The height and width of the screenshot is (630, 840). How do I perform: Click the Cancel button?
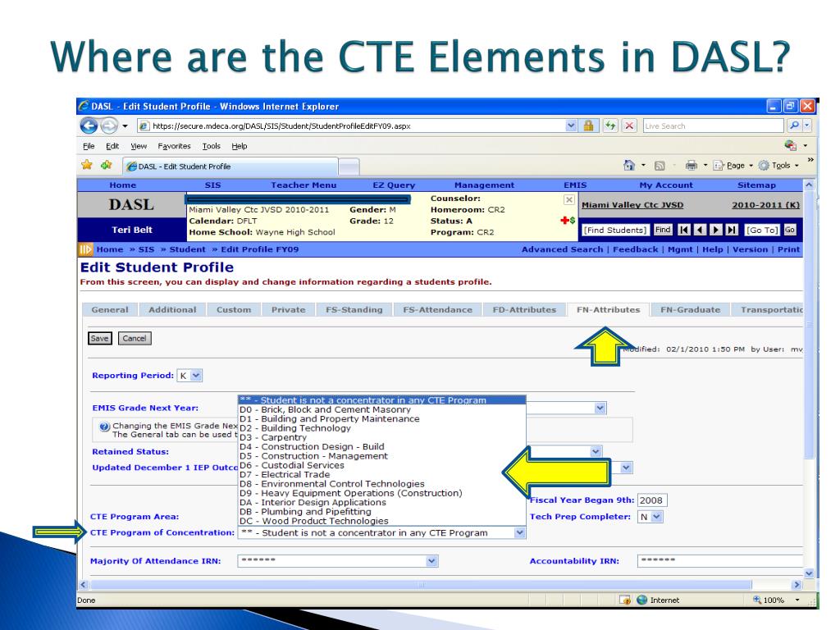click(x=134, y=339)
